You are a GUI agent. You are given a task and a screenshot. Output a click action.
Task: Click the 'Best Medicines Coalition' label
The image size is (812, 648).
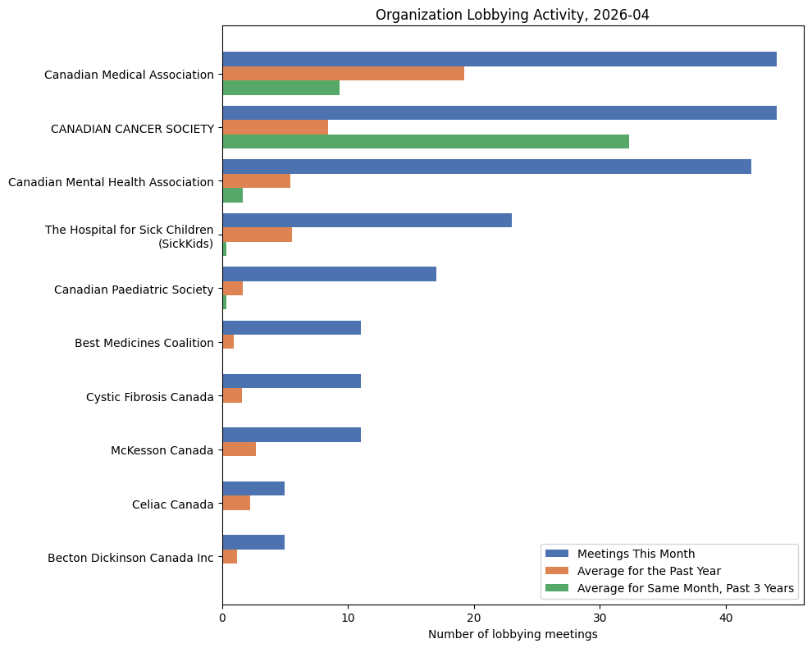click(144, 343)
